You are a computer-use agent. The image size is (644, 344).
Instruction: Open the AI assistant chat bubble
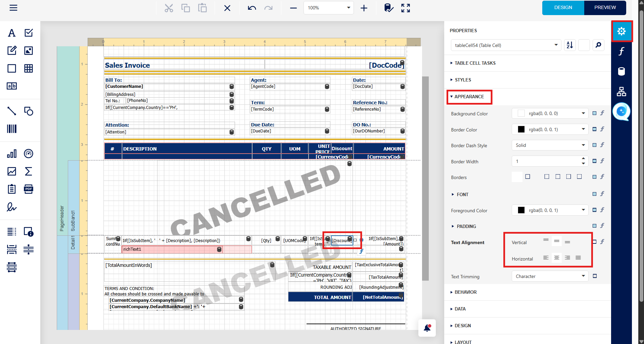[621, 111]
